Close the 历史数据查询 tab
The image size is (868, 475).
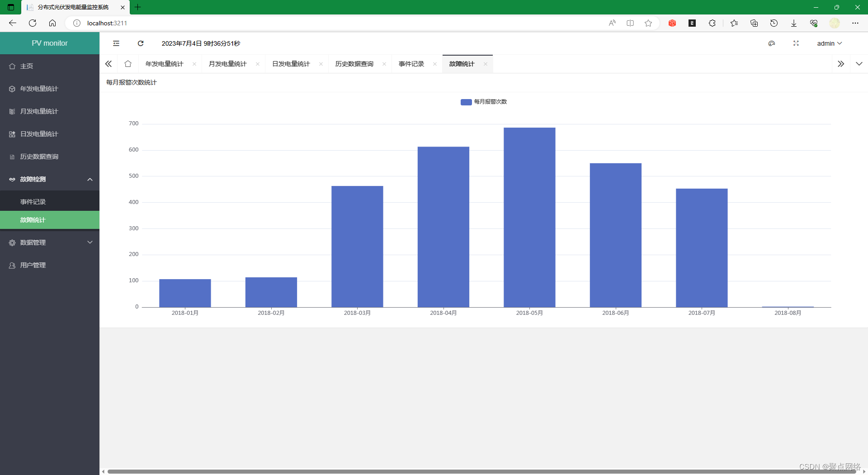pyautogui.click(x=384, y=64)
